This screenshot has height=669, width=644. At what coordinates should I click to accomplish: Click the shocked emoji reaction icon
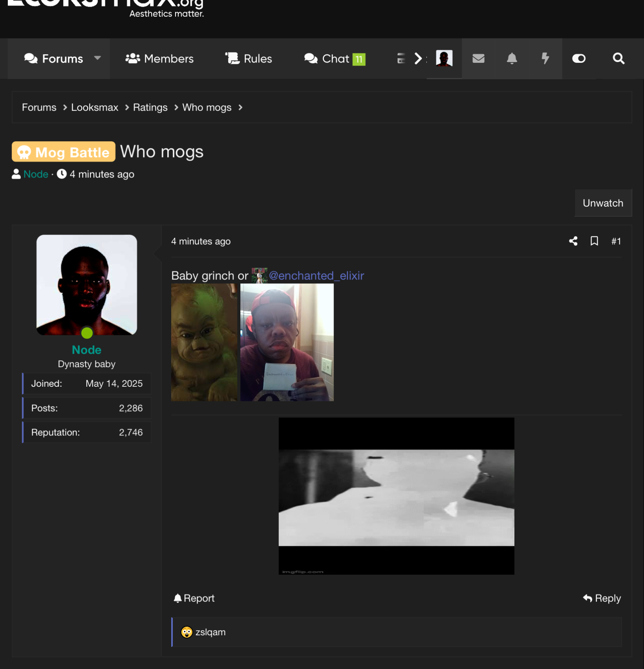[x=187, y=632]
